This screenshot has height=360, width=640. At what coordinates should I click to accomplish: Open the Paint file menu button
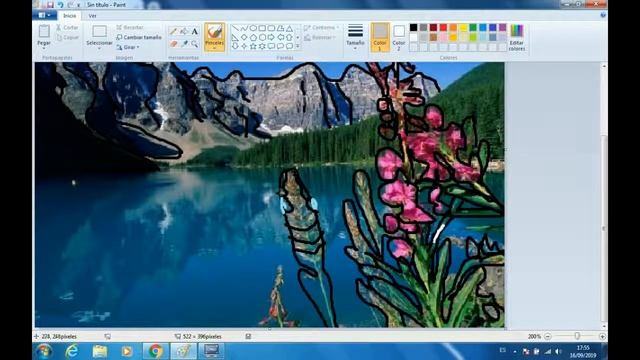44,16
